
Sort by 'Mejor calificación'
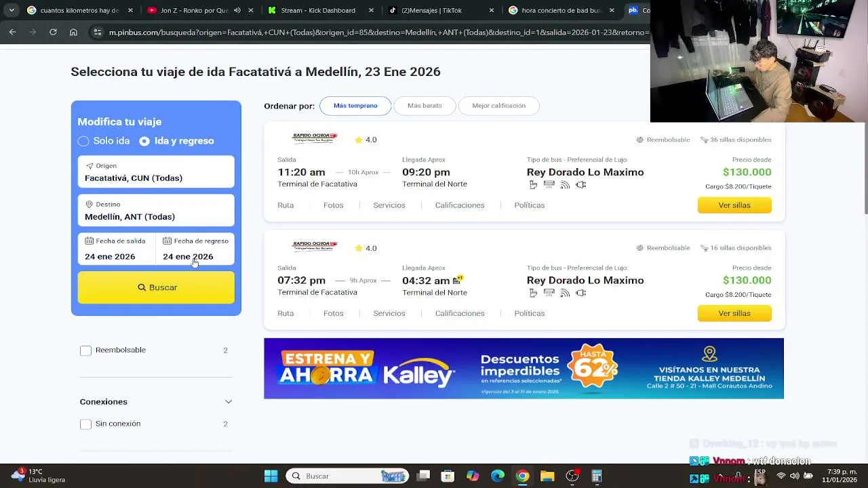[x=499, y=106]
